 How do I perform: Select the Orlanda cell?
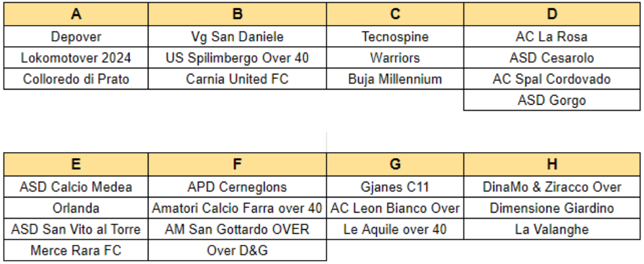click(76, 208)
